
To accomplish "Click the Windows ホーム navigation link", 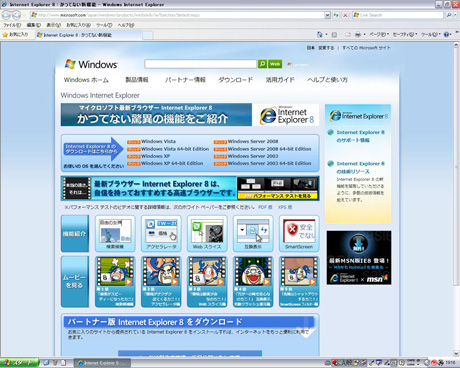I will [86, 80].
